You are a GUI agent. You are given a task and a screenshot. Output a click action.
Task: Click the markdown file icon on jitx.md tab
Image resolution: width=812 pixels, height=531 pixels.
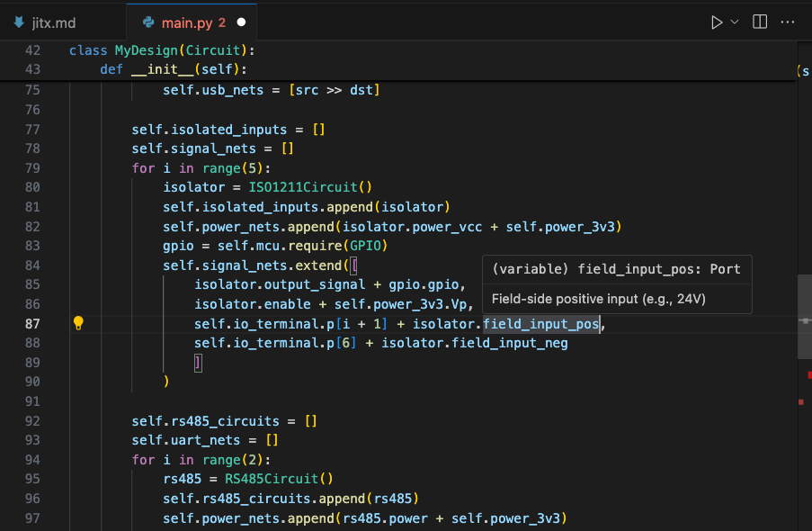(19, 22)
